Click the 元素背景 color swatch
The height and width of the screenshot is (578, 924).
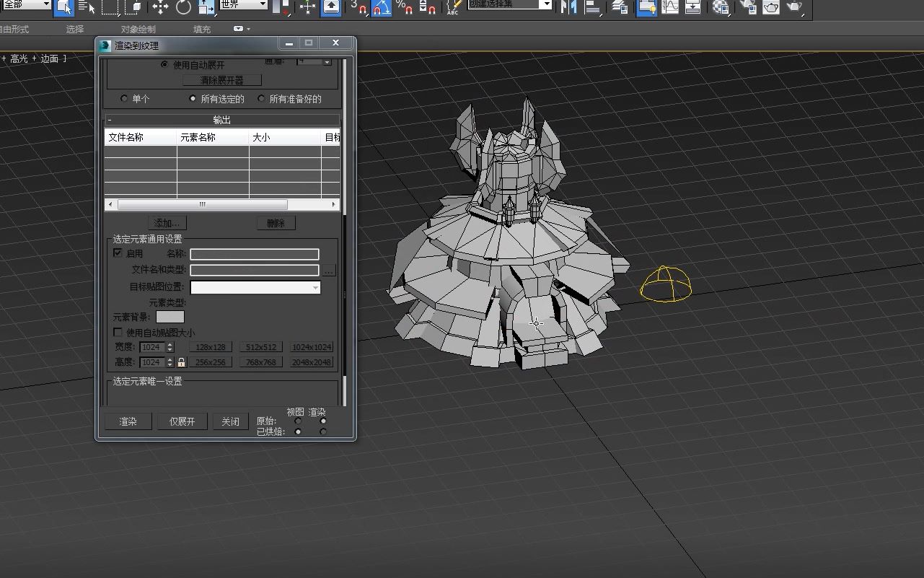click(171, 316)
